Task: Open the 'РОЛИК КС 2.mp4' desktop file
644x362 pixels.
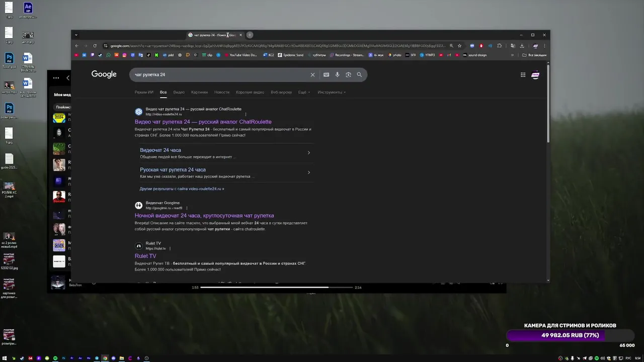Action: pos(9,190)
